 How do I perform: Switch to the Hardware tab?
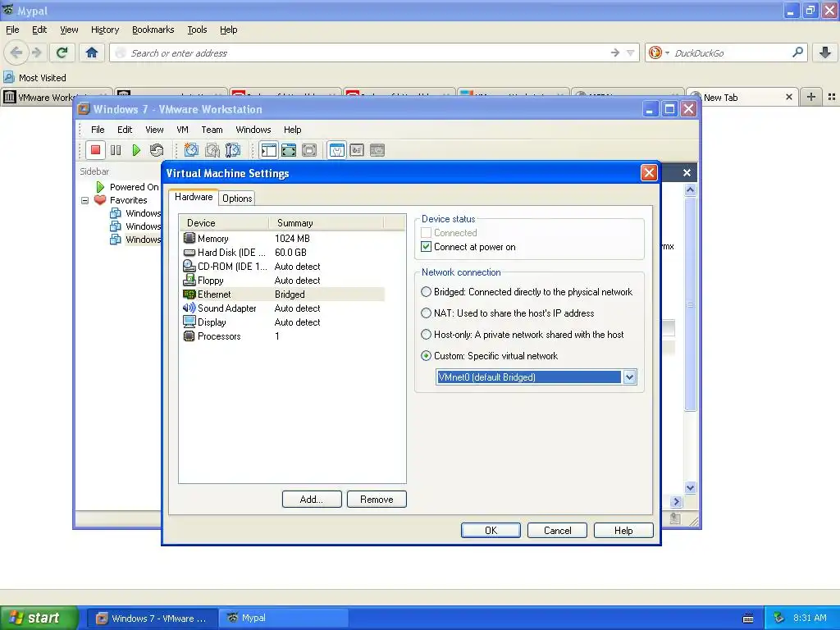[194, 197]
